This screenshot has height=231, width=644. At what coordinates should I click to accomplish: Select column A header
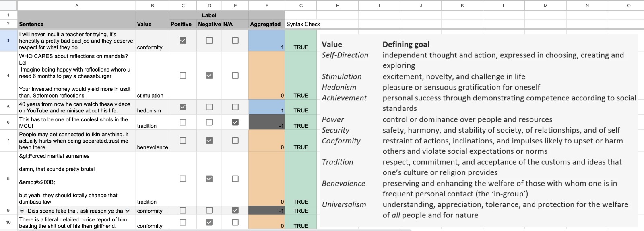tap(76, 6)
